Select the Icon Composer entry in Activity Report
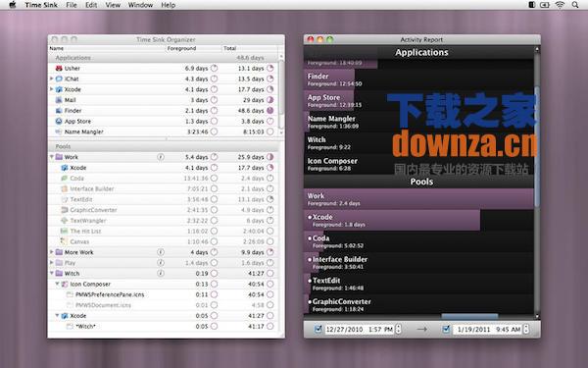588x368 pixels. (x=418, y=164)
